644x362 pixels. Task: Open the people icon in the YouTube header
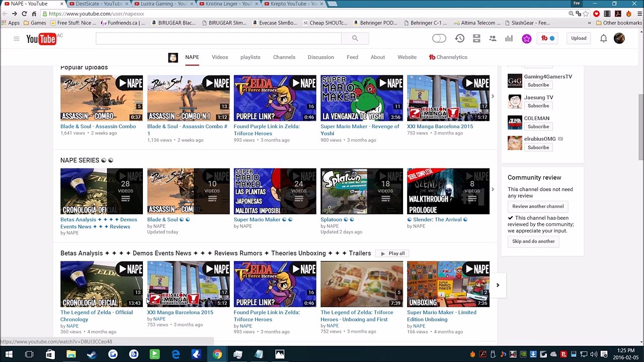pos(493,38)
